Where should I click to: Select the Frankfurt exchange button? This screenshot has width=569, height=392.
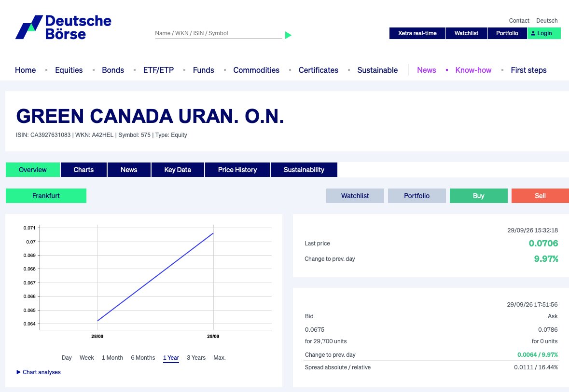(x=46, y=196)
